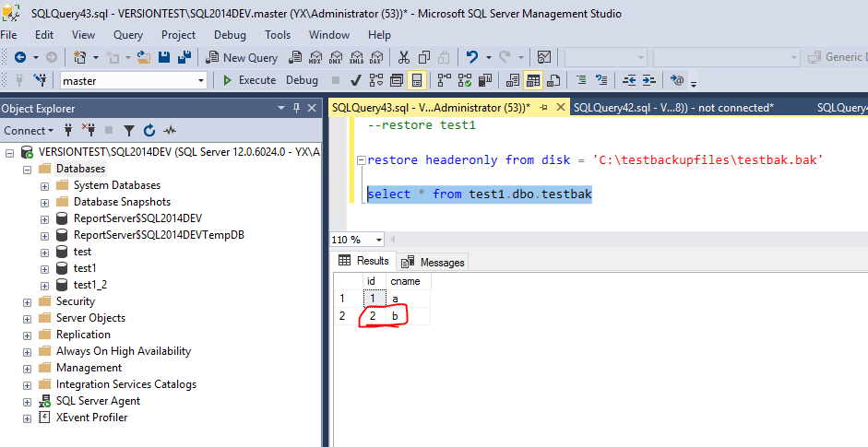Click the Cut scissors icon

[404, 57]
